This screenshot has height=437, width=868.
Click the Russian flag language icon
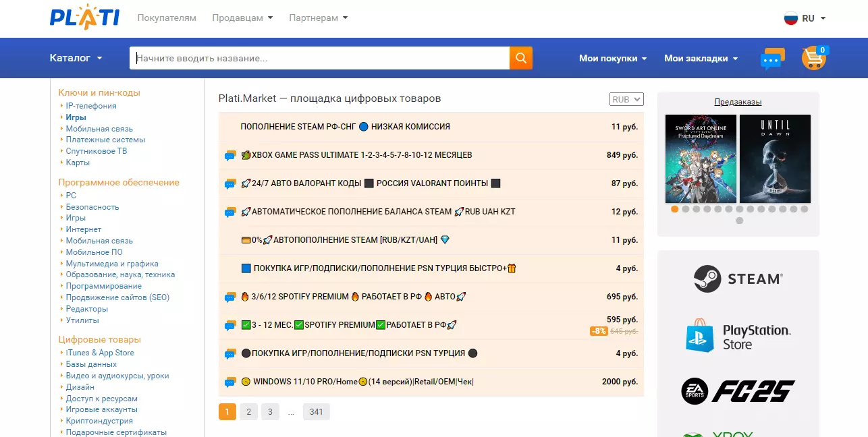pos(791,18)
